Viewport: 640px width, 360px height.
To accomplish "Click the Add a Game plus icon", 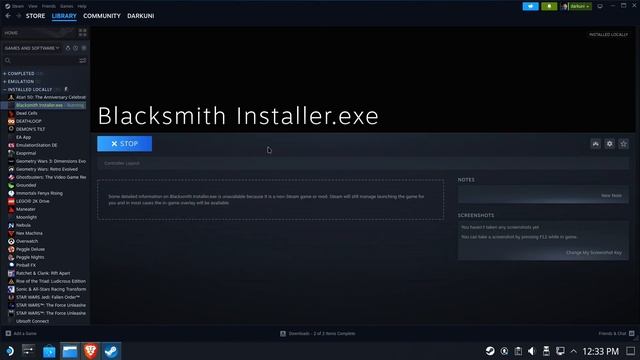I will pyautogui.click(x=8, y=333).
